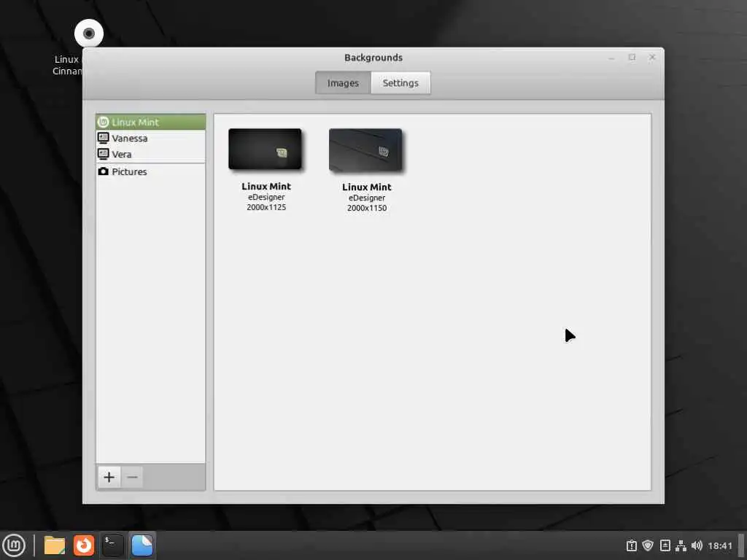This screenshot has width=747, height=560.
Task: Close the Backgrounds window
Action: coord(652,58)
